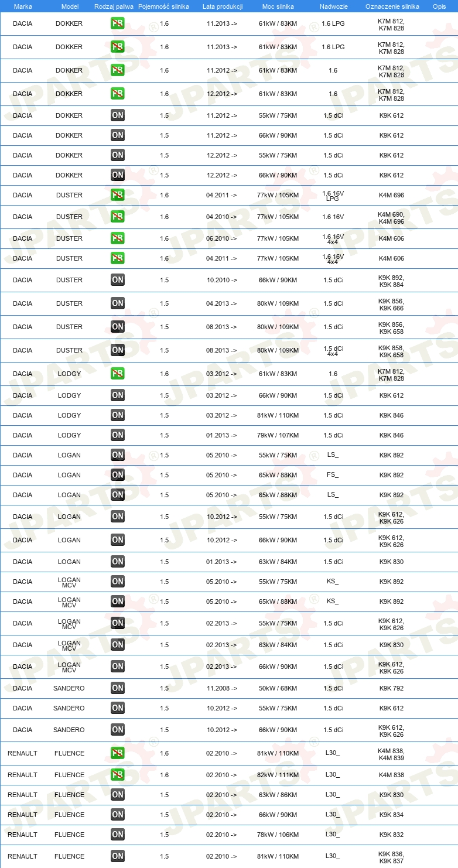Click PB icon in Duster 06.2010 4x4 row
This screenshot has height=868, width=458.
(x=117, y=238)
